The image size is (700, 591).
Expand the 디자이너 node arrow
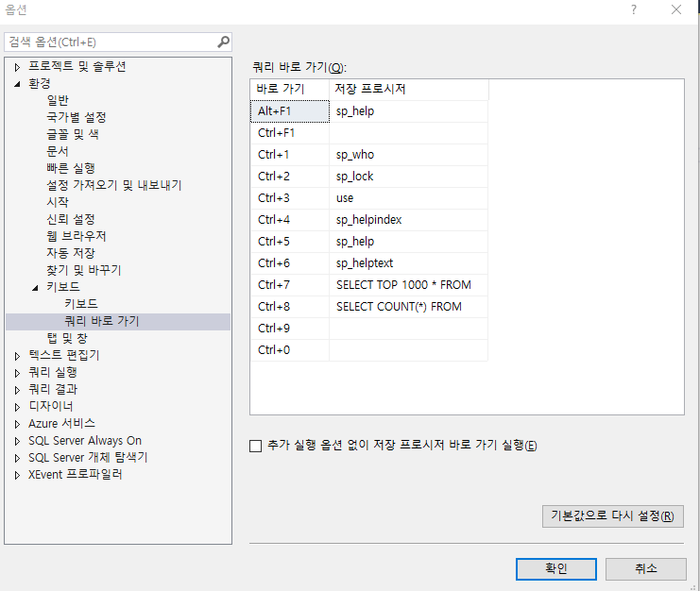(17, 407)
